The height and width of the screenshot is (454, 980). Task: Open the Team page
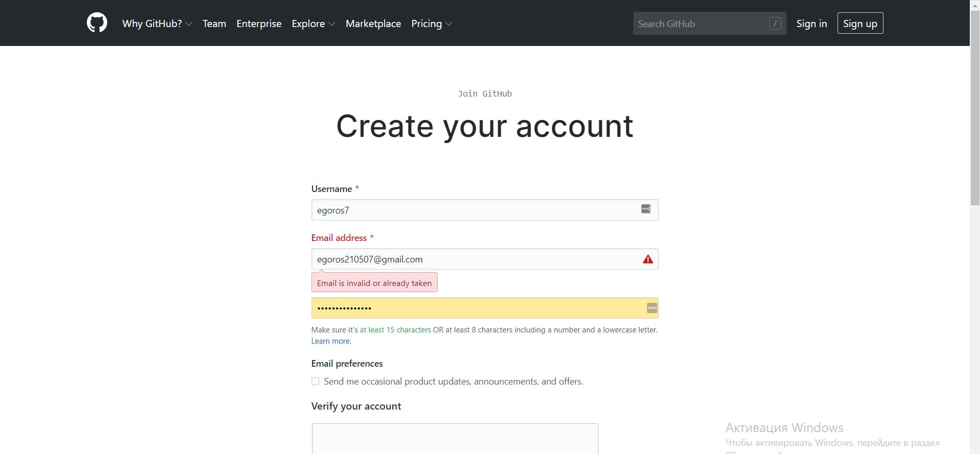pyautogui.click(x=214, y=23)
